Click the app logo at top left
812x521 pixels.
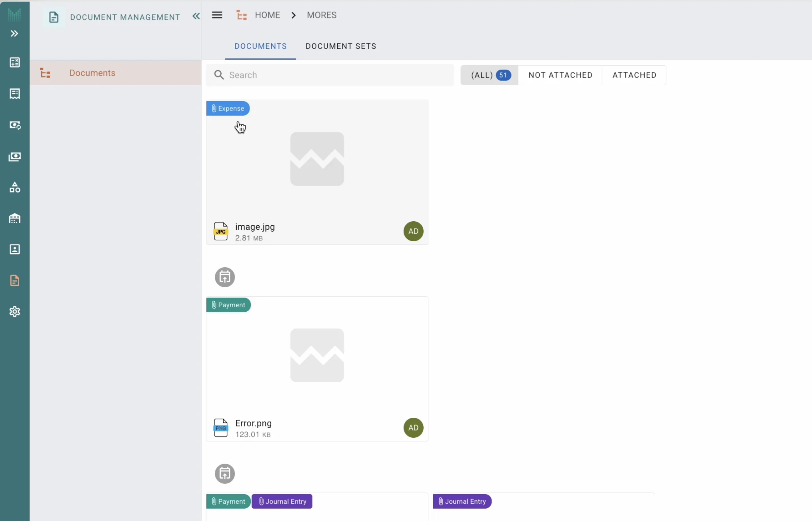(14, 15)
